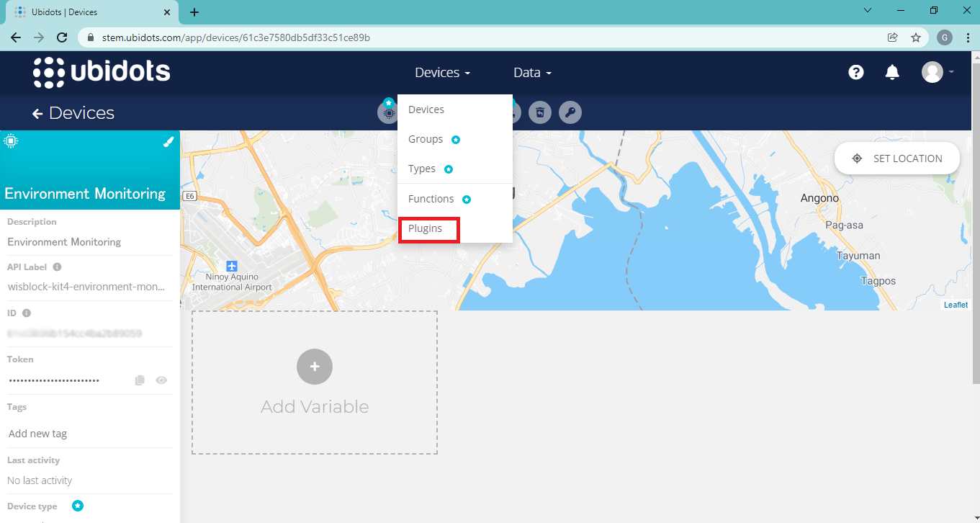The width and height of the screenshot is (980, 523).
Task: Reveal the token with the eye icon
Action: [161, 380]
